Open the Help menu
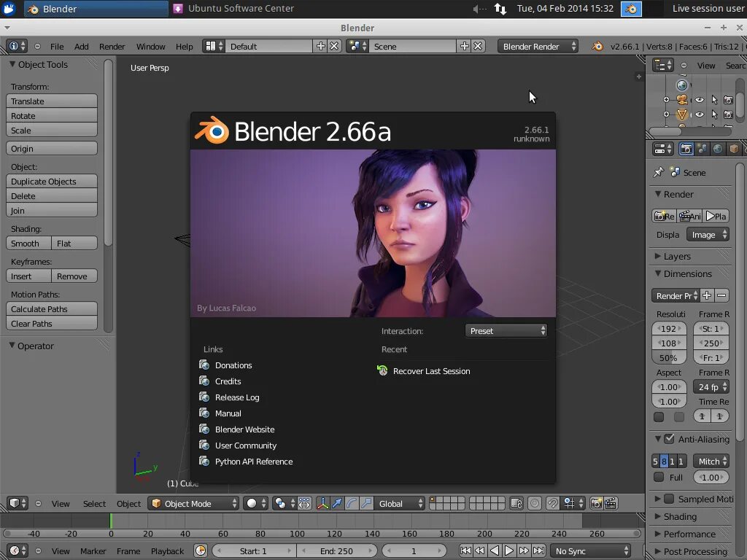This screenshot has height=560, width=747. tap(185, 46)
